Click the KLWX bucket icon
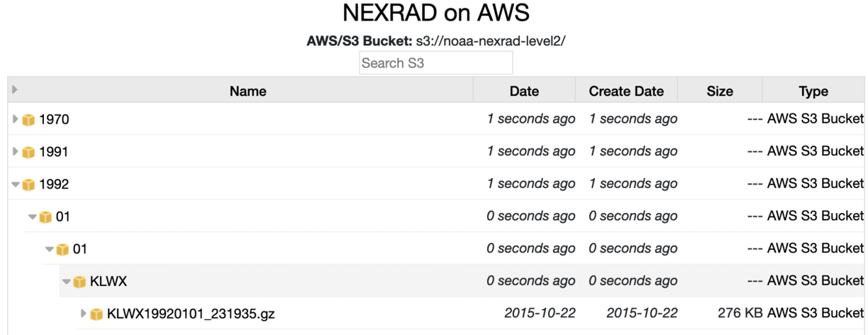Viewport: 868px width, 335px height. click(80, 282)
